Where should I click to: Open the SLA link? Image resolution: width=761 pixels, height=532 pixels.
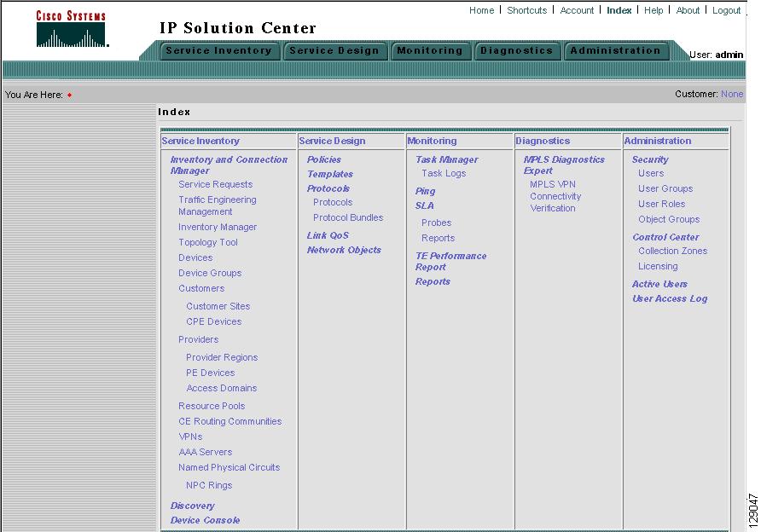(424, 205)
